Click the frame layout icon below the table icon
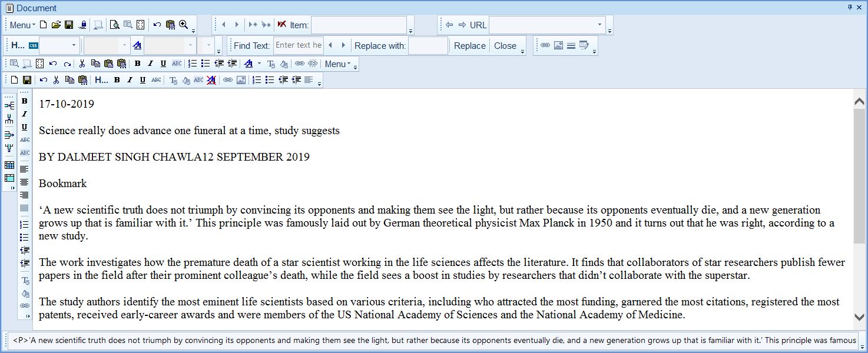The image size is (868, 353). tap(9, 178)
